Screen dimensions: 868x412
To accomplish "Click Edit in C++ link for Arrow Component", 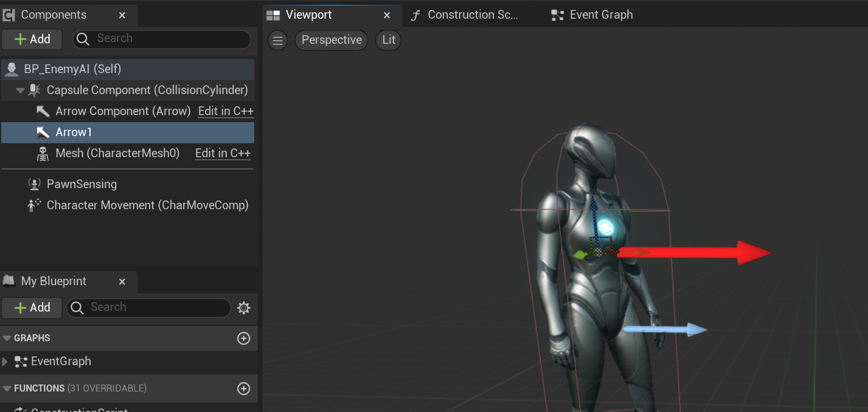I will (x=225, y=111).
